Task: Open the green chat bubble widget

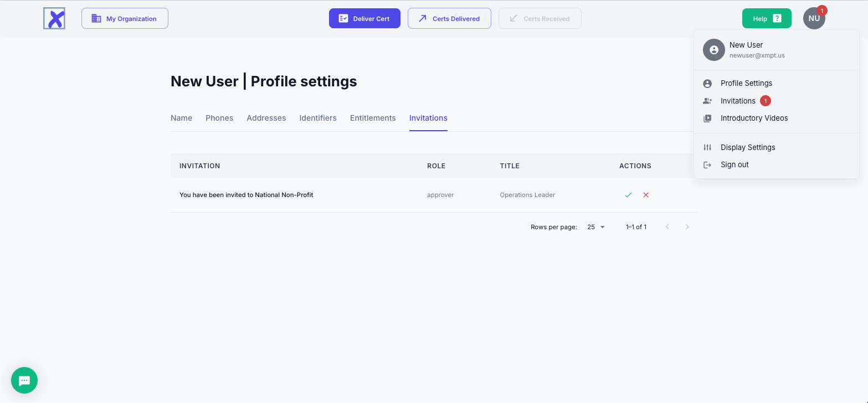Action: tap(24, 380)
